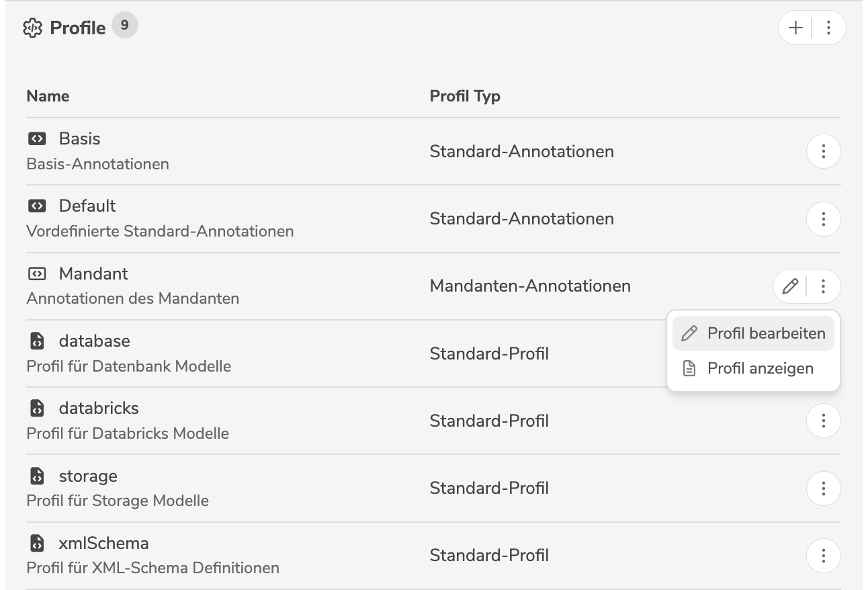Click the Profile section gear icon
The image size is (868, 590).
click(33, 29)
